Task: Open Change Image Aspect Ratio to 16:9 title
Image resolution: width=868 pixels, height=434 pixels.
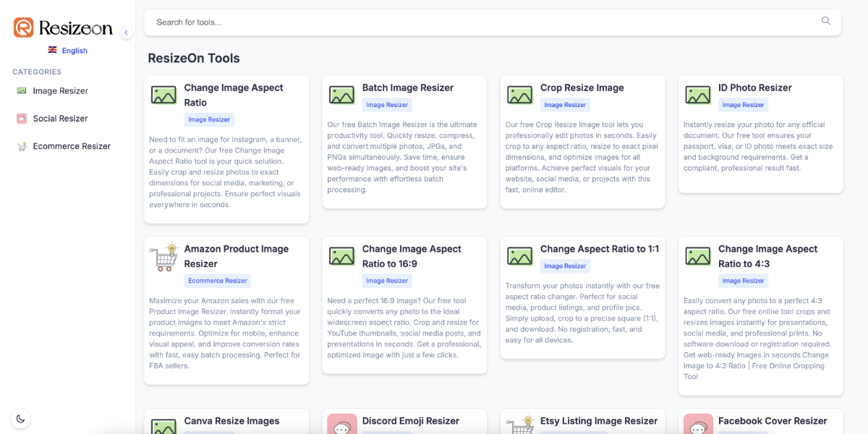Action: 412,256
